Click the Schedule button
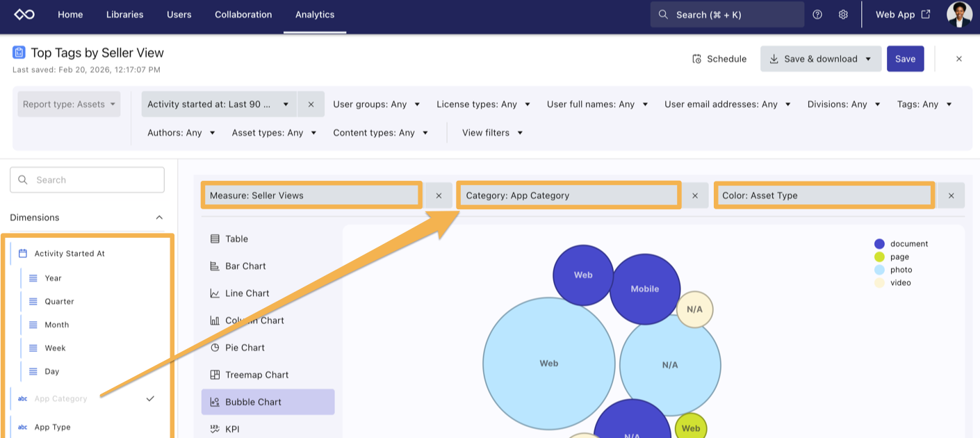 719,59
